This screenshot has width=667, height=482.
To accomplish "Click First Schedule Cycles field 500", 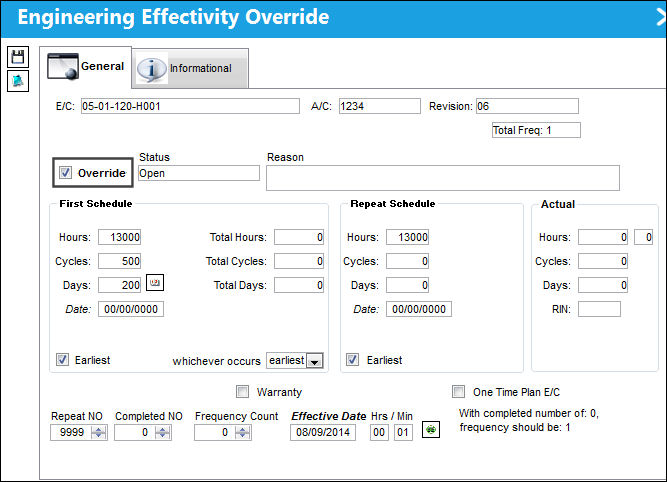I will point(120,261).
